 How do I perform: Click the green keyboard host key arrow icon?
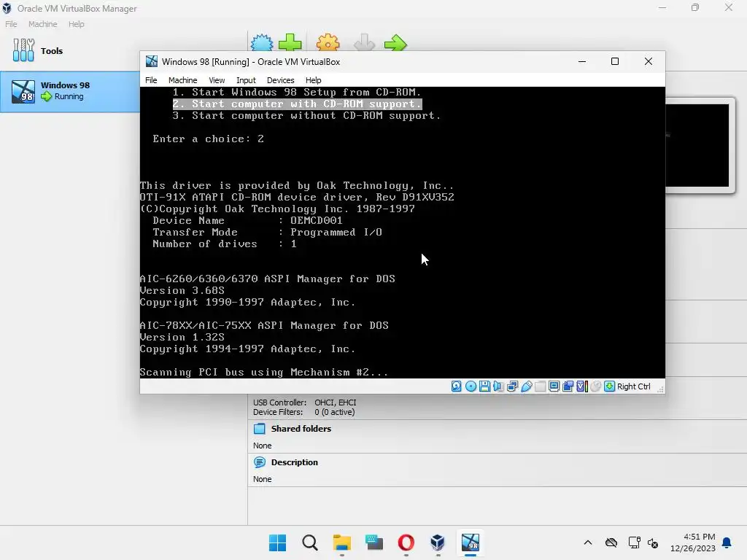(609, 386)
